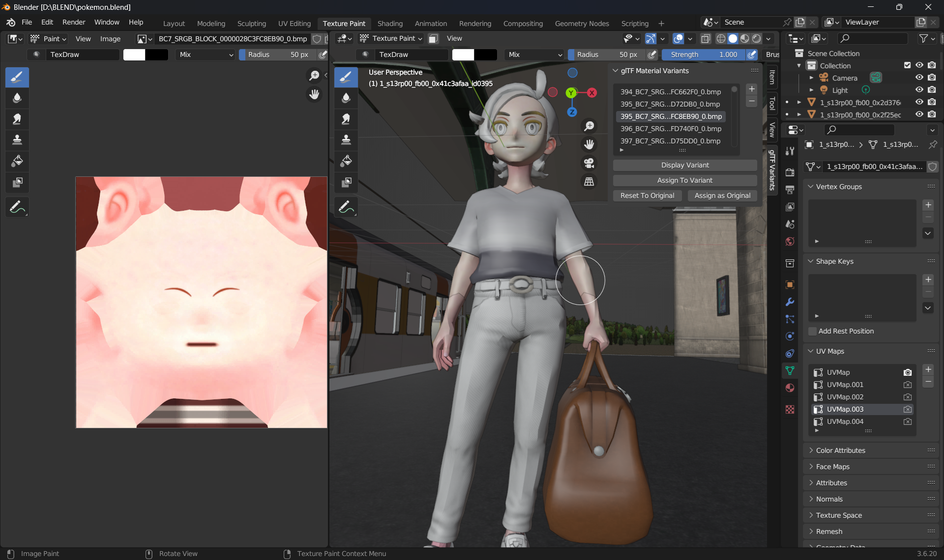This screenshot has height=560, width=944.
Task: Toggle camera view in 3D viewport
Action: click(589, 163)
